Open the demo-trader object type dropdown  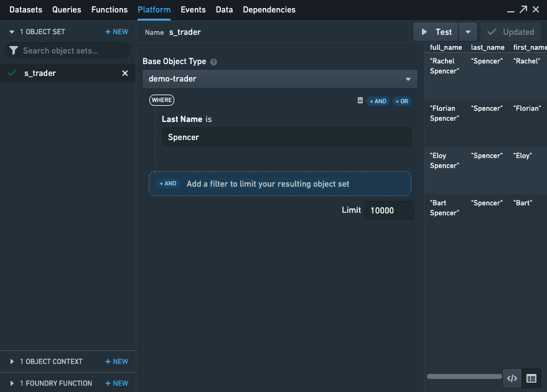(x=280, y=79)
